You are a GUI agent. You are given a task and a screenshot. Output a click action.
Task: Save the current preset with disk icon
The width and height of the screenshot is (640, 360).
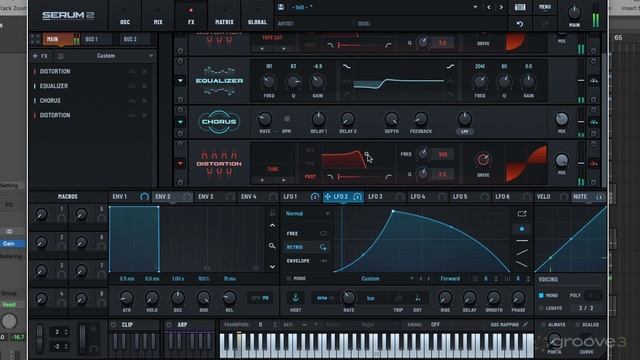click(x=281, y=7)
